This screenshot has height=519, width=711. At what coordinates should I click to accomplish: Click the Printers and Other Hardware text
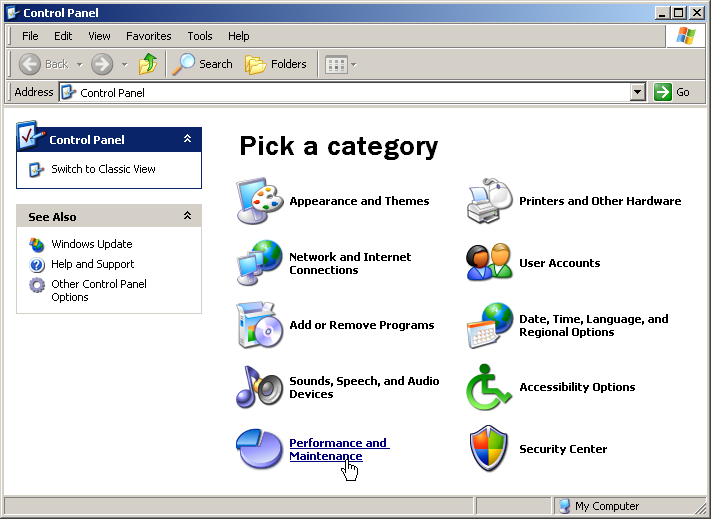tap(600, 201)
